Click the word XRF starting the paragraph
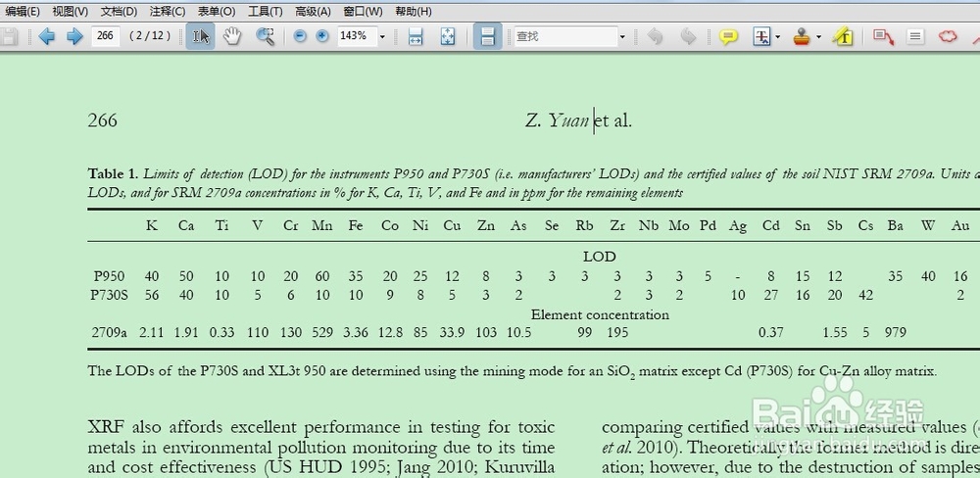 (107, 427)
